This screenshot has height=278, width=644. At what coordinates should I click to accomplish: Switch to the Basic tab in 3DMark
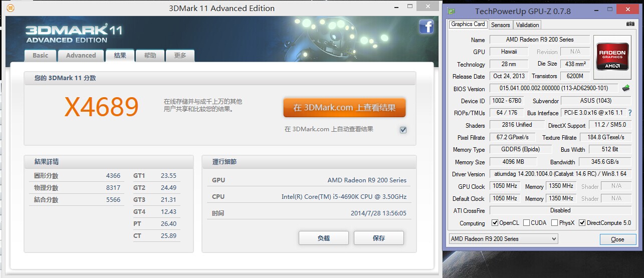pos(41,55)
